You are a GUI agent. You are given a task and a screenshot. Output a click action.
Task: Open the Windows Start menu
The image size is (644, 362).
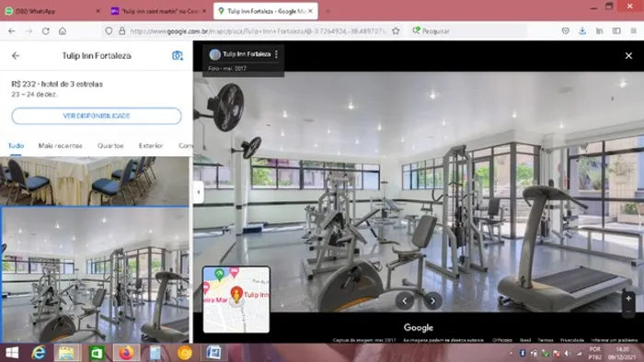click(x=12, y=353)
